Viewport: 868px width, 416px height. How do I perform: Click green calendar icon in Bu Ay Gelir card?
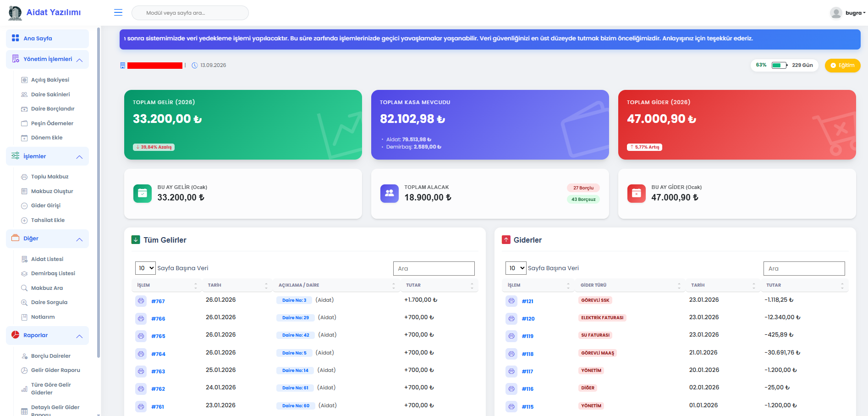143,194
